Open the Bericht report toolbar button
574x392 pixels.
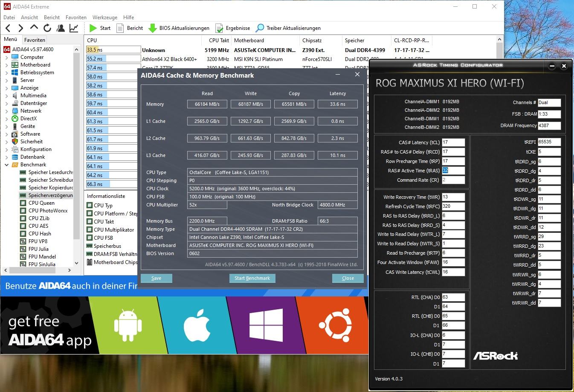click(130, 28)
